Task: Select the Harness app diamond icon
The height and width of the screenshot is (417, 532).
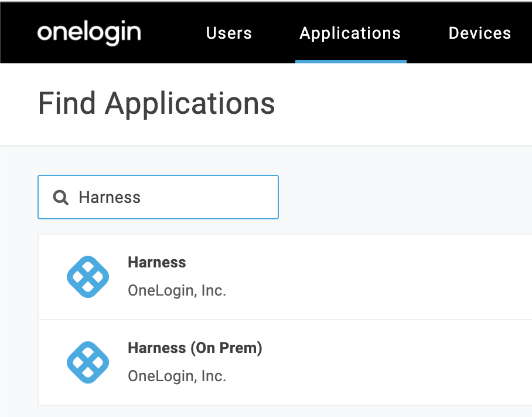Action: pos(88,277)
